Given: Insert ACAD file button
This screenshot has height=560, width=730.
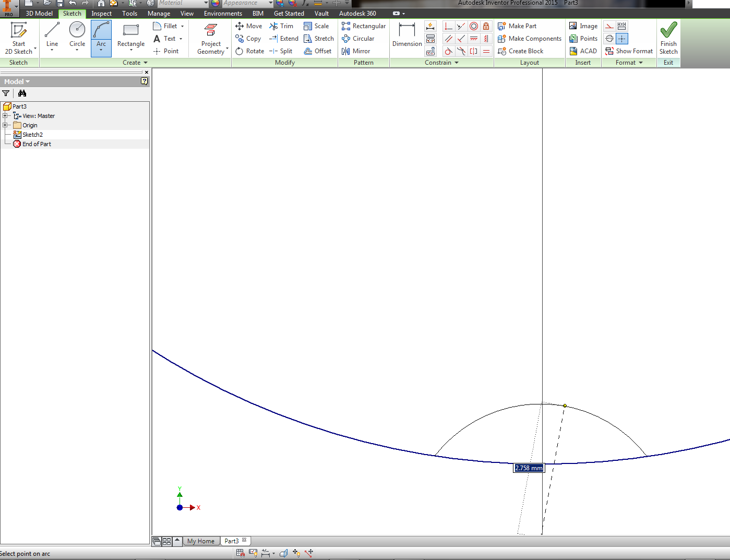Looking at the screenshot, I should 583,51.
